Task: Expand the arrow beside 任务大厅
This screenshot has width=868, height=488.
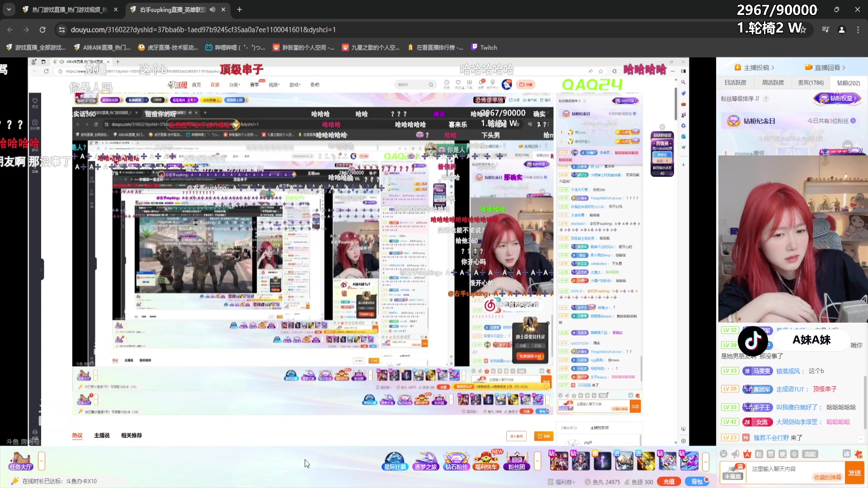Action: (42, 461)
